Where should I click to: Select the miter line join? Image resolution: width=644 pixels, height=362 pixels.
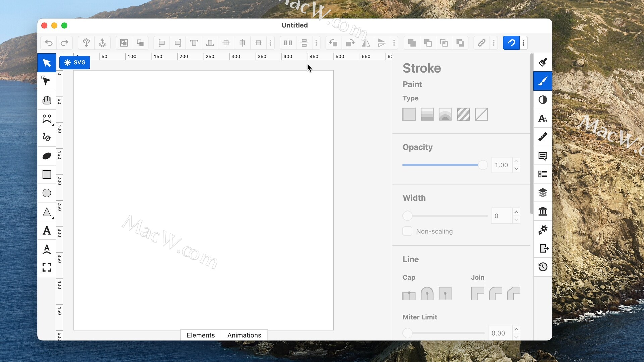477,293
